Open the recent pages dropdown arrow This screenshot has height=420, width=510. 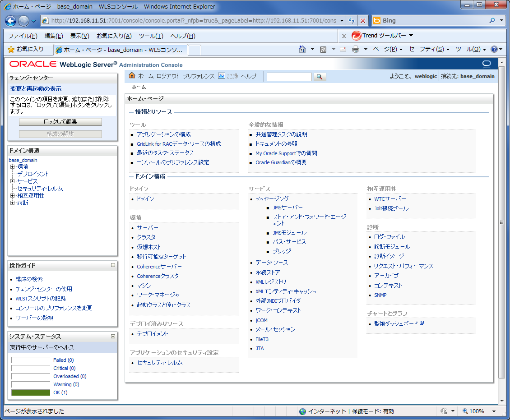point(33,21)
